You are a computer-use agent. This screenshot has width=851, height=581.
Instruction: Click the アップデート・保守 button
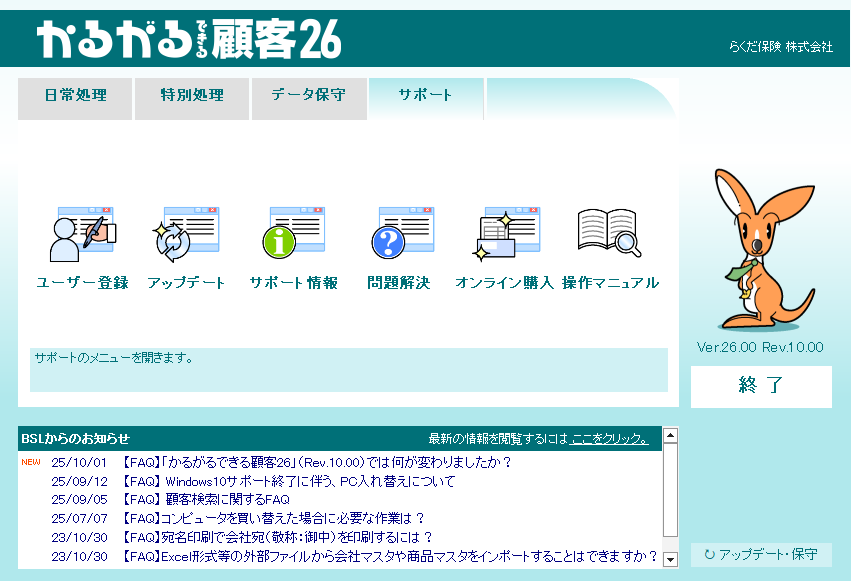click(761, 554)
